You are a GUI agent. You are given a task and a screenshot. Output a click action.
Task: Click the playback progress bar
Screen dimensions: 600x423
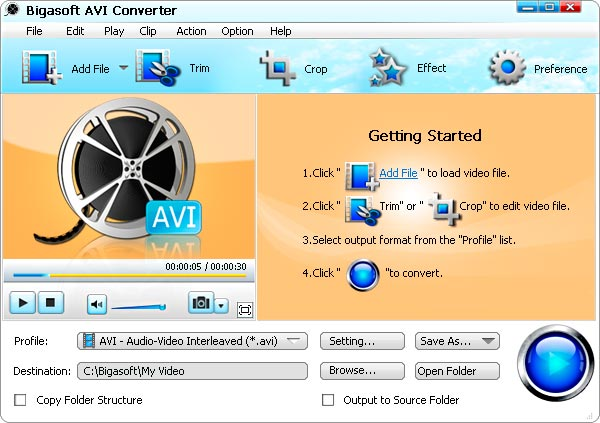(129, 275)
